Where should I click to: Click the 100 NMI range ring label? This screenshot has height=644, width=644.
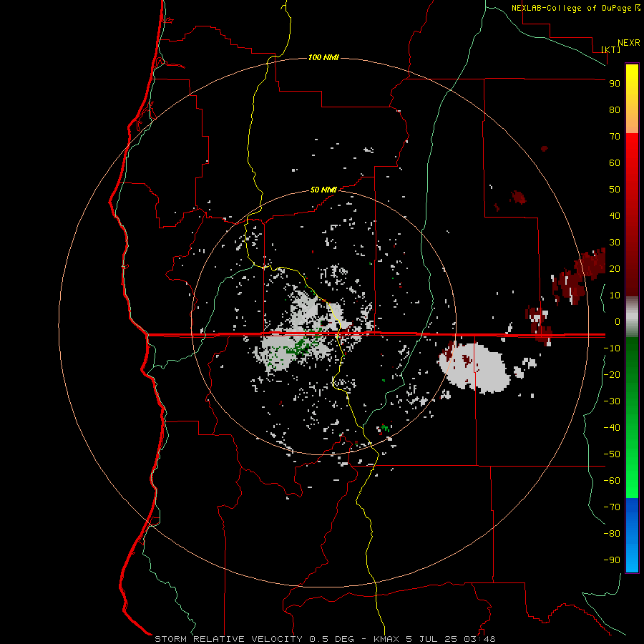coord(323,57)
